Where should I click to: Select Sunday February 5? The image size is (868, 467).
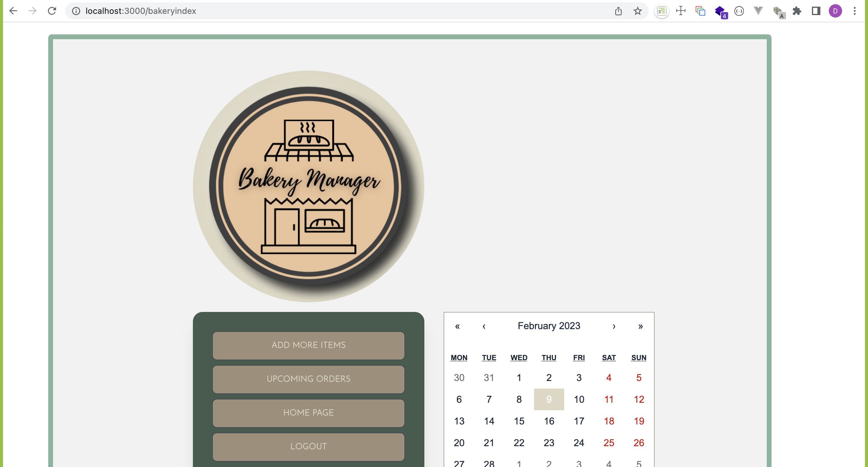[639, 378]
